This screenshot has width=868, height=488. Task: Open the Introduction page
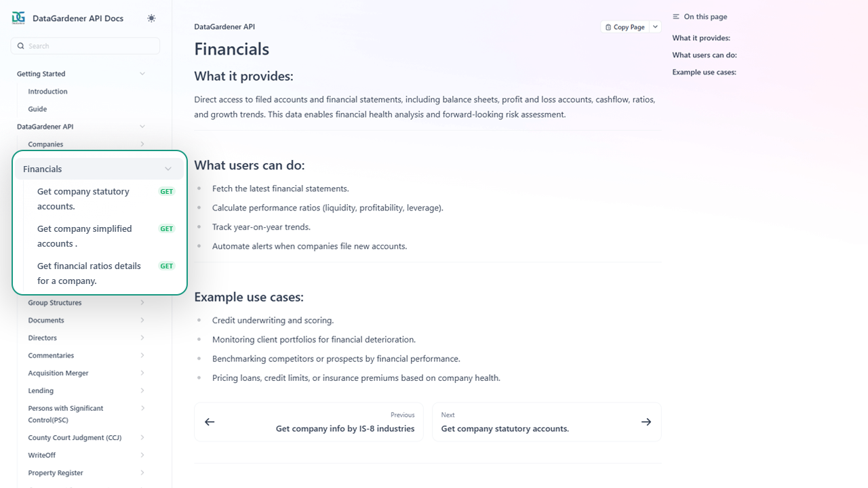click(x=47, y=91)
